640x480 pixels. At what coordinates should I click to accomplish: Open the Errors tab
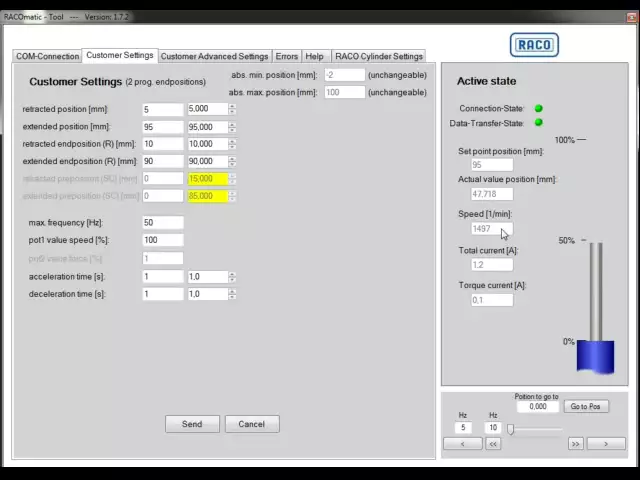[286, 57]
